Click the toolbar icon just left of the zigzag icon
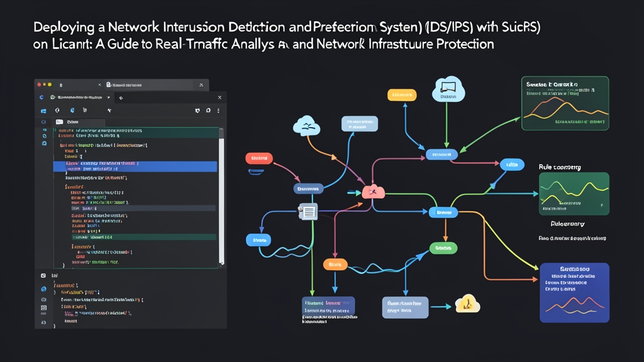Image resolution: width=644 pixels, height=362 pixels. (x=85, y=111)
